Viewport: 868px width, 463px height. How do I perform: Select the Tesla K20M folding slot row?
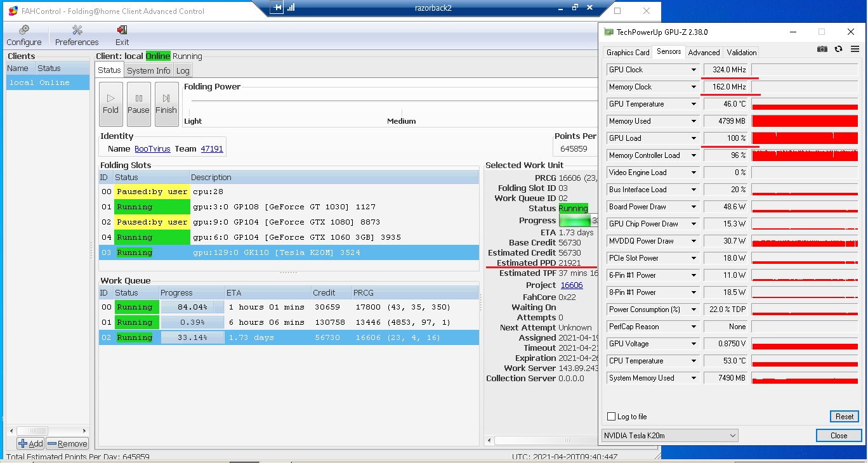click(x=289, y=252)
